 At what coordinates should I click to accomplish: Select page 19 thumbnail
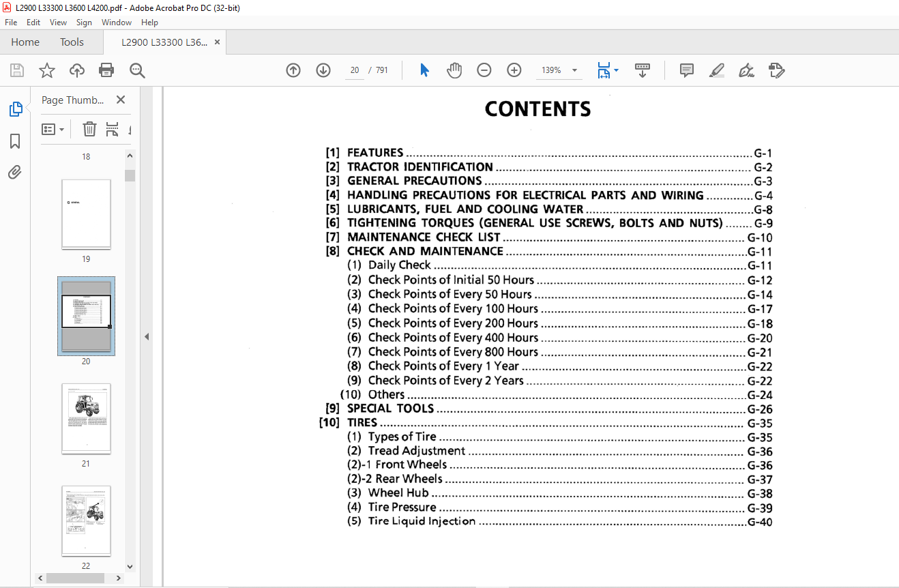coord(86,214)
